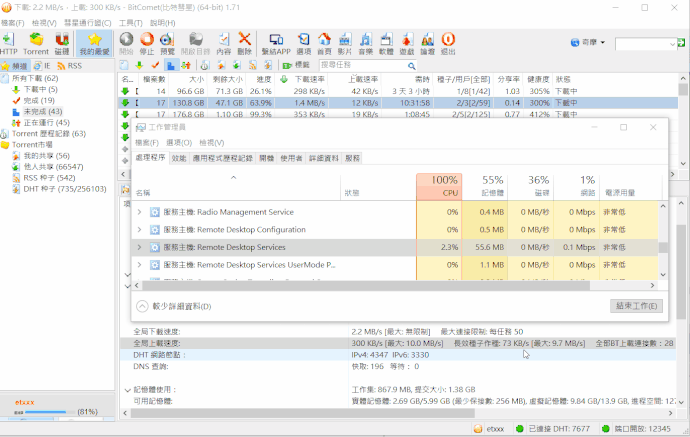Screen dimensions: 690x437
Task: Expand Remote Desktop Services UserMode row
Action: pyautogui.click(x=139, y=265)
